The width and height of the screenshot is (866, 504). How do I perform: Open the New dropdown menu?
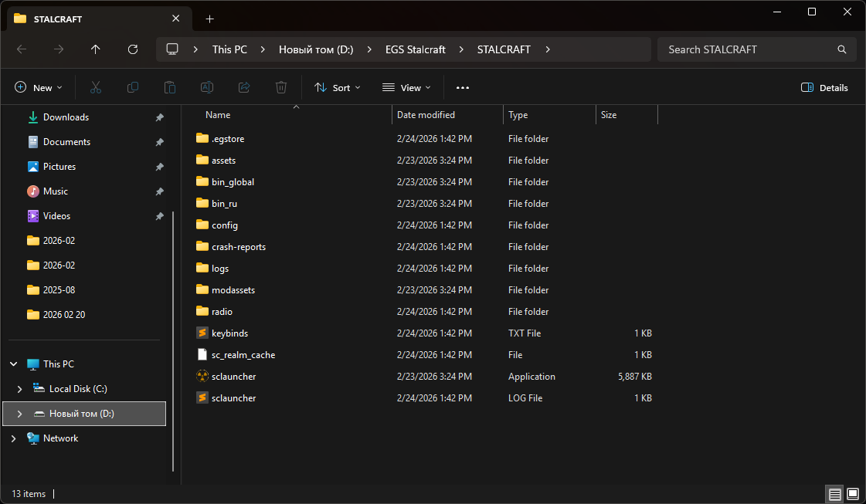click(39, 88)
